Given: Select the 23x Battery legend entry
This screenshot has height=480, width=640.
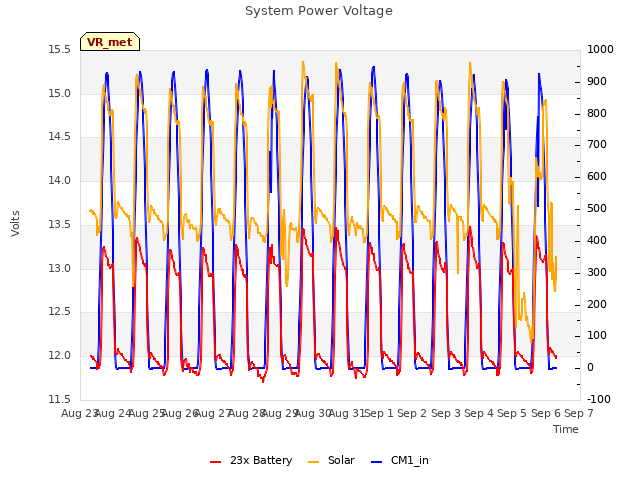Looking at the screenshot, I should tap(251, 460).
